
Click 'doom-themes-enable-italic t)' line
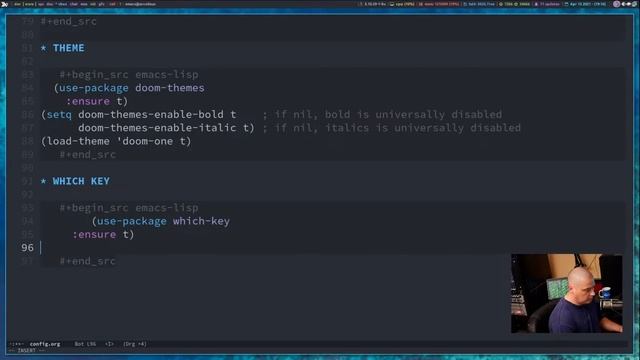[x=167, y=128]
